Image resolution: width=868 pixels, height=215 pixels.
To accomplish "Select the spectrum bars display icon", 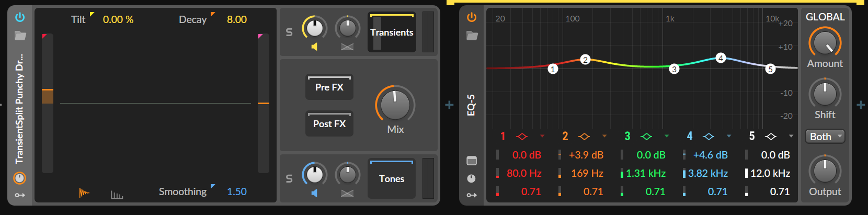I will [x=117, y=195].
